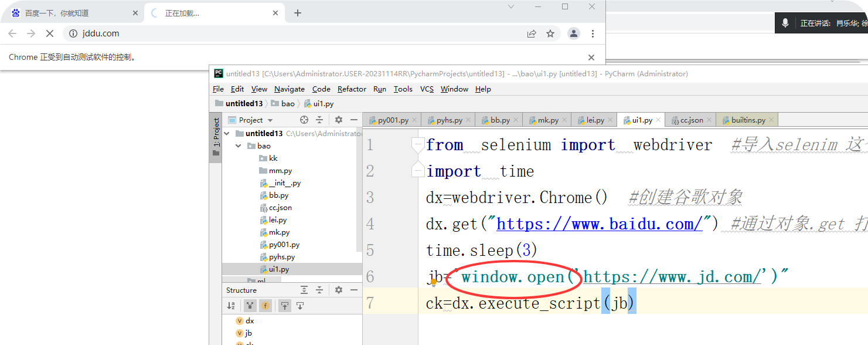Open Chrome's three-dot menu
This screenshot has width=868, height=345.
tap(593, 33)
